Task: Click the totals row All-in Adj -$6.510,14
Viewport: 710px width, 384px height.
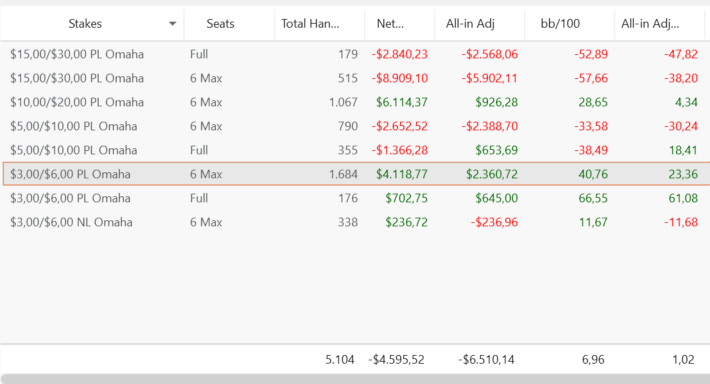Action: (486, 360)
